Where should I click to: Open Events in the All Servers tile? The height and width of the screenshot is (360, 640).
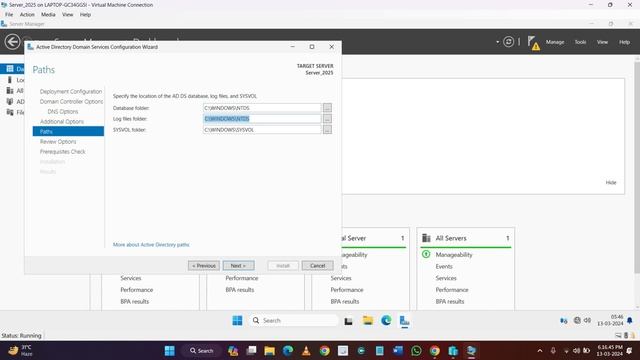point(444,266)
